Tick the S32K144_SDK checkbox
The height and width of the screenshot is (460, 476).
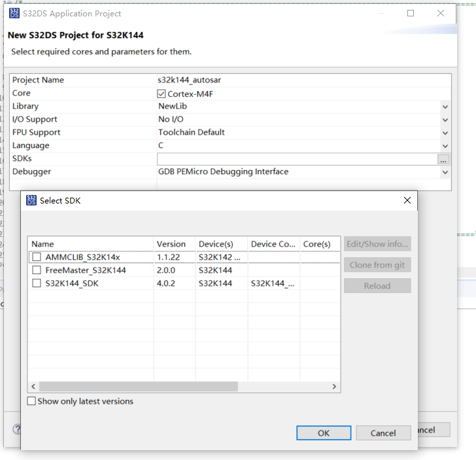(37, 283)
